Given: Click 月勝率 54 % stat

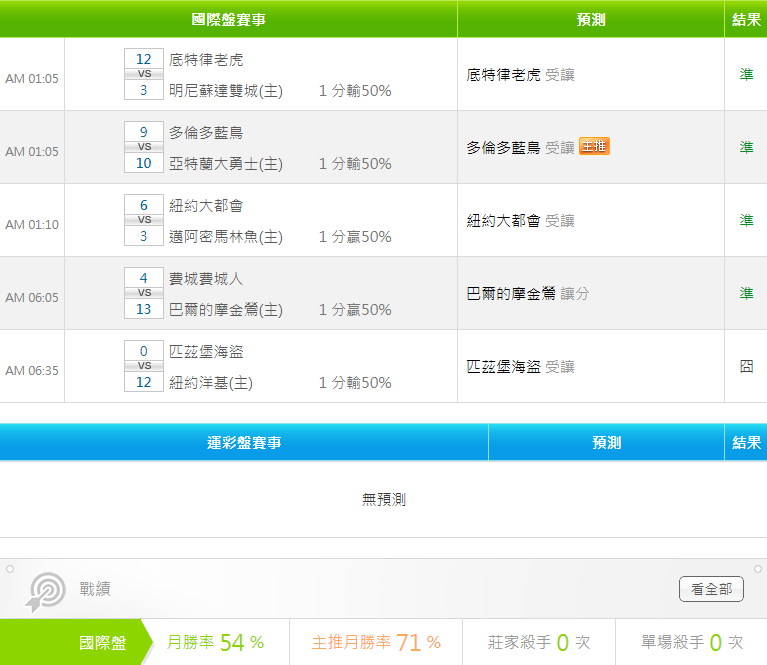Looking at the screenshot, I should pos(215,642).
